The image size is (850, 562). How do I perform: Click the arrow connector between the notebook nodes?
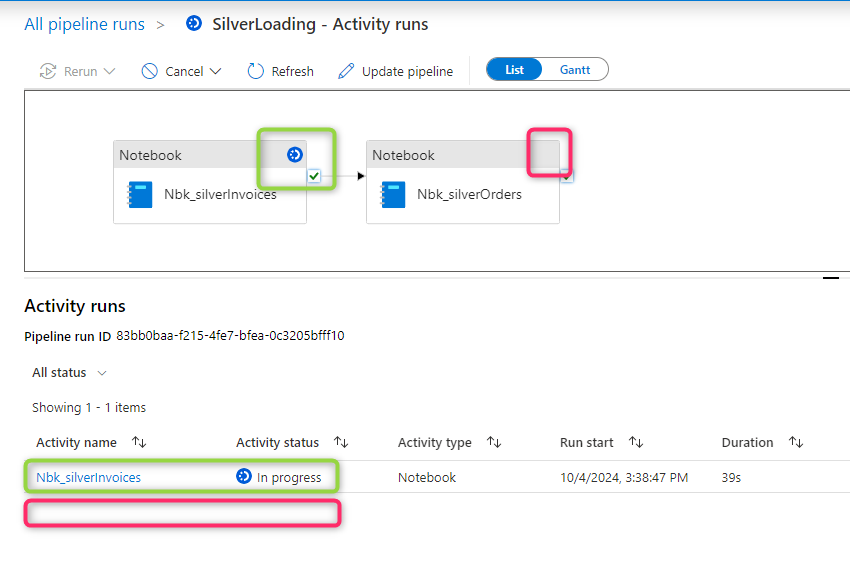[343, 176]
